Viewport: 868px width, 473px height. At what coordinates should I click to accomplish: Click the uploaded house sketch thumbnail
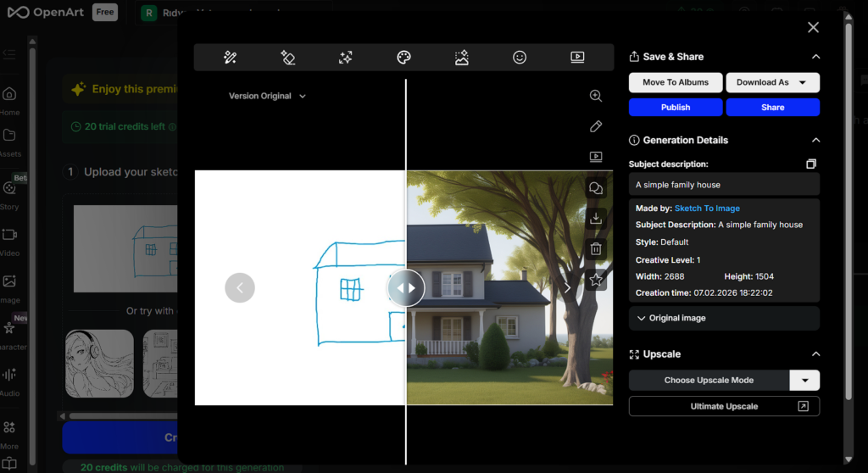[125, 248]
